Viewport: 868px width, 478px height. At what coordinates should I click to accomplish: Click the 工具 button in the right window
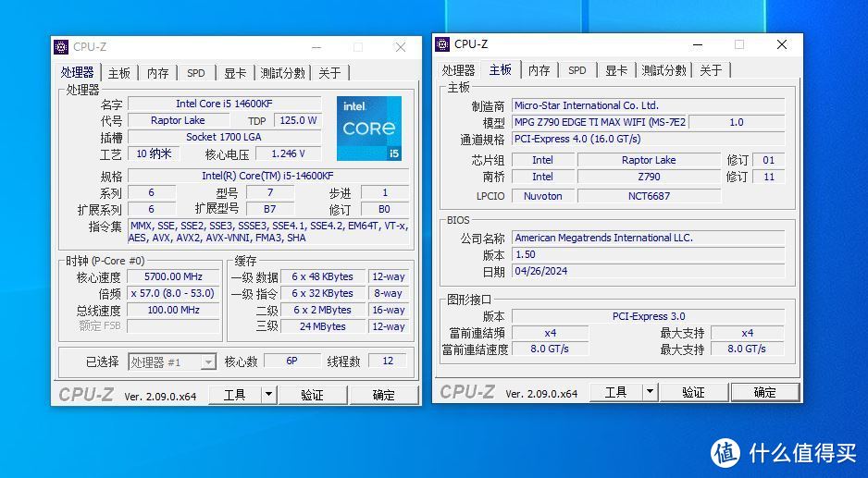click(615, 393)
